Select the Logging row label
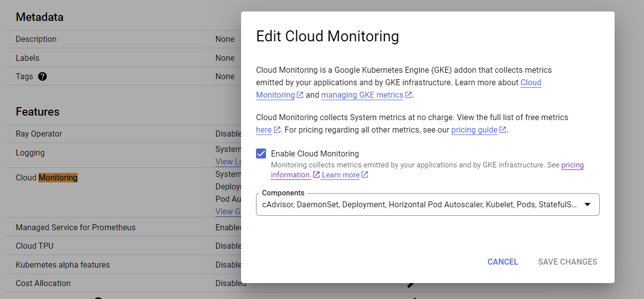This screenshot has height=299, width=644. click(x=30, y=152)
